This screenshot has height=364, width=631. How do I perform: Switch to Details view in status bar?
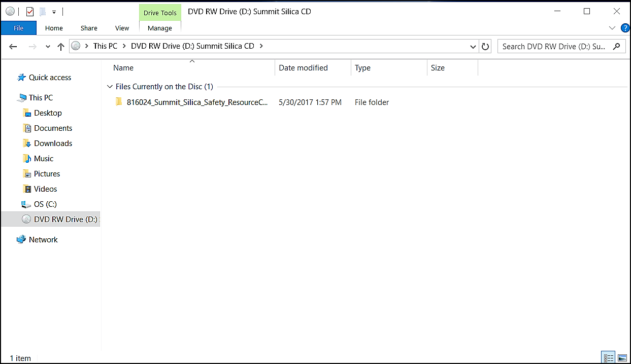[608, 358]
